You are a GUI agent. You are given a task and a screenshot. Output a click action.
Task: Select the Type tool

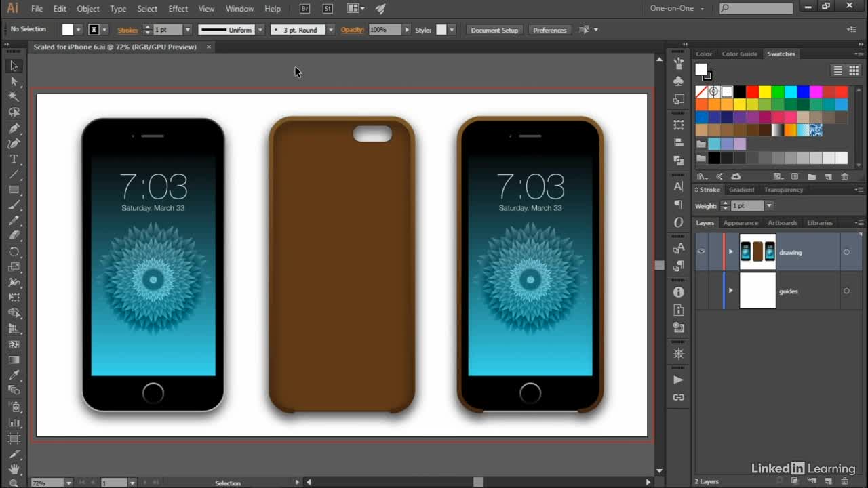click(14, 159)
